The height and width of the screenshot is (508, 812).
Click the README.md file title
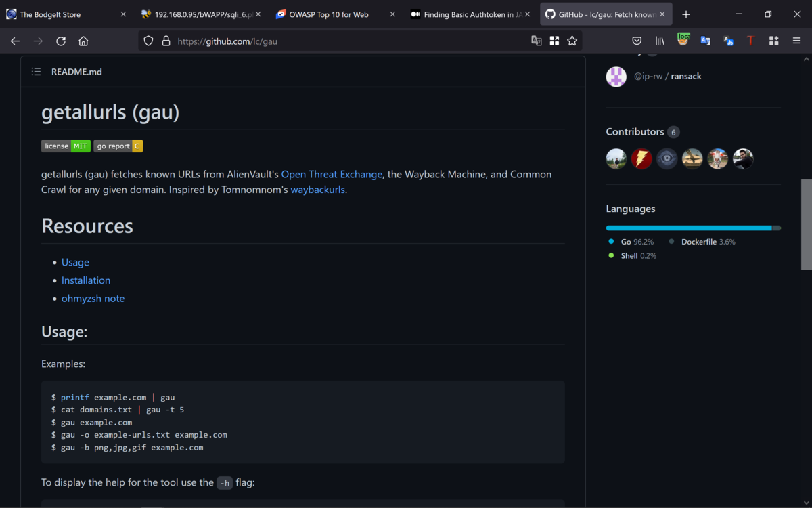pyautogui.click(x=76, y=72)
